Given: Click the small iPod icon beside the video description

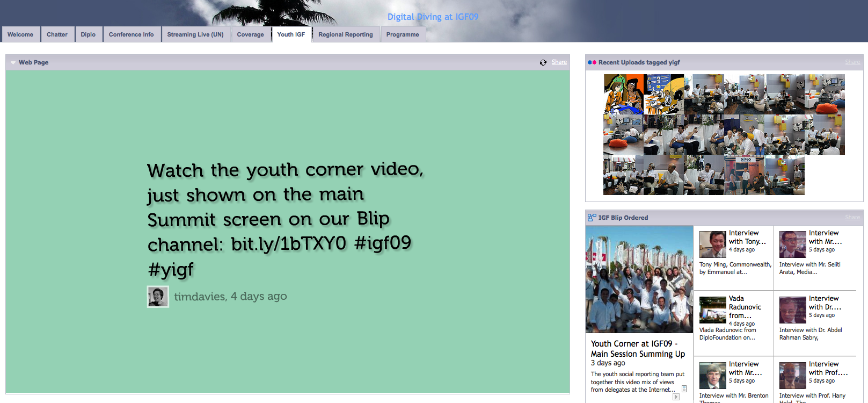Looking at the screenshot, I should coord(684,388).
